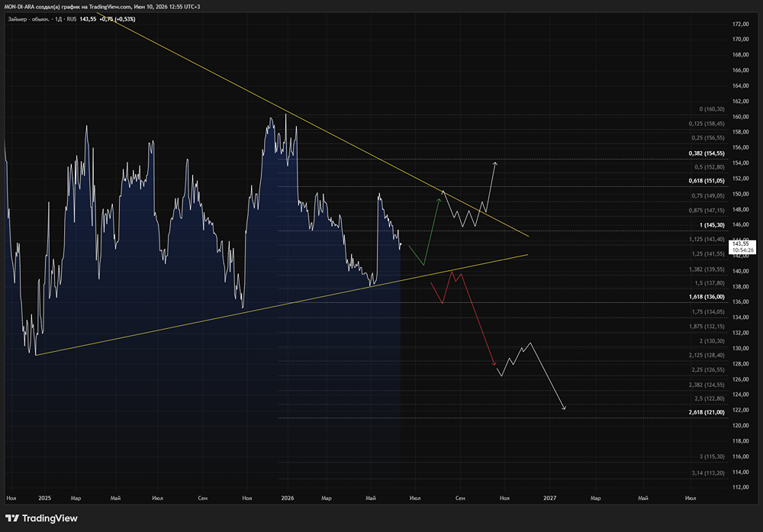Click the '160,00' price axis label

pos(741,117)
